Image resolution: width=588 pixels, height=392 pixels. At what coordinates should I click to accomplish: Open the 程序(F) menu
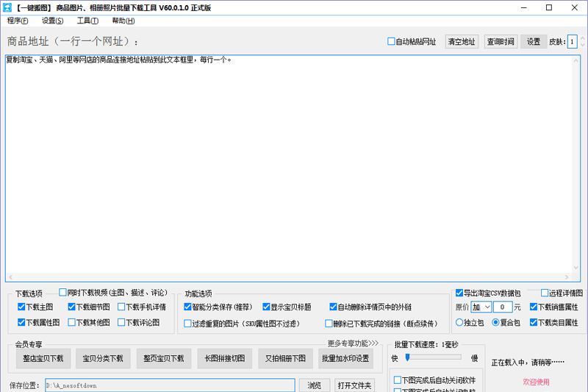18,21
